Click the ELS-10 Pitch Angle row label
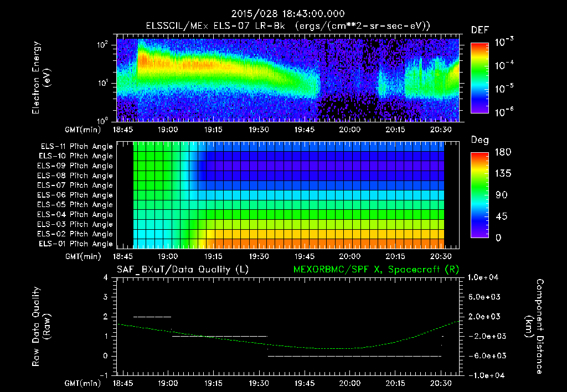This screenshot has width=567, height=392. click(x=76, y=156)
